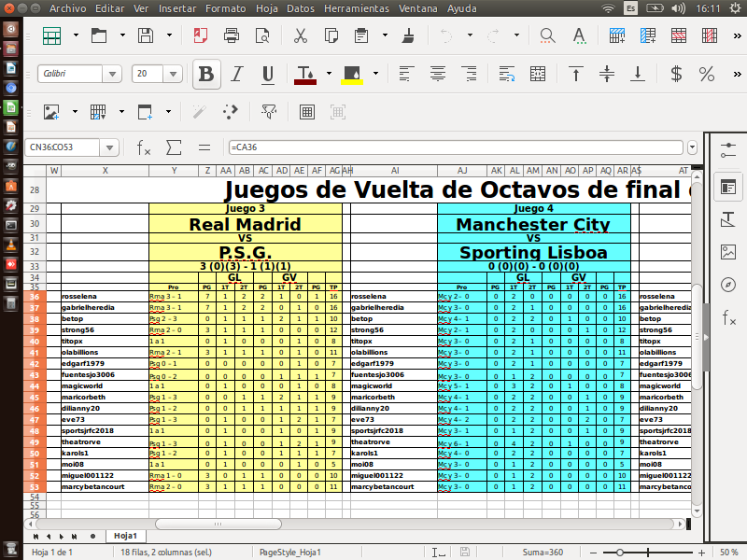Viewport: 747px width, 560px height.
Task: Click the Function Wizard fx icon
Action: point(144,147)
